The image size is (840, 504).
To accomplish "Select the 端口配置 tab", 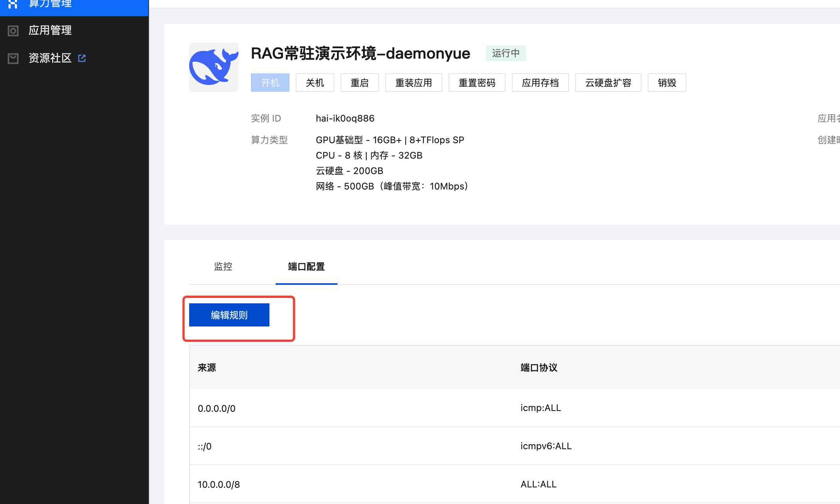I will coord(306,267).
